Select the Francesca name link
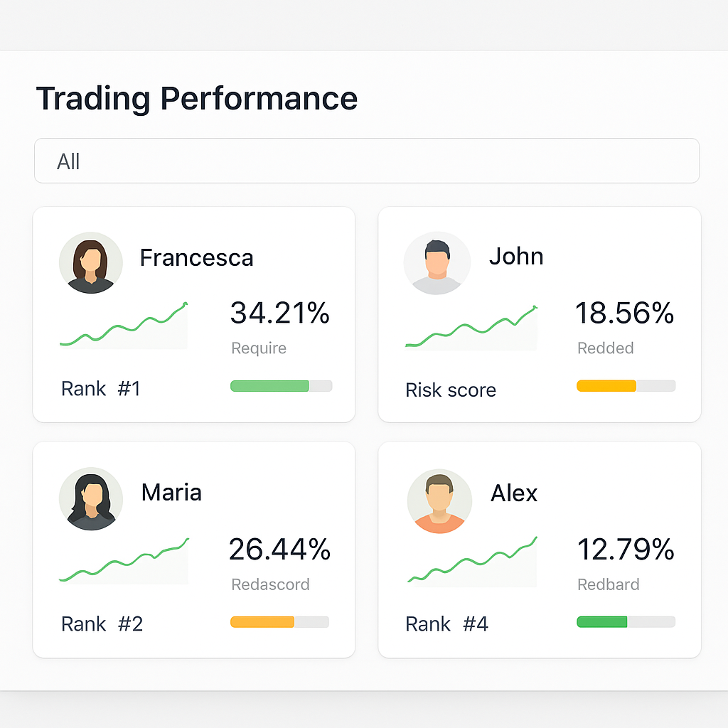728x728 pixels. 196,257
